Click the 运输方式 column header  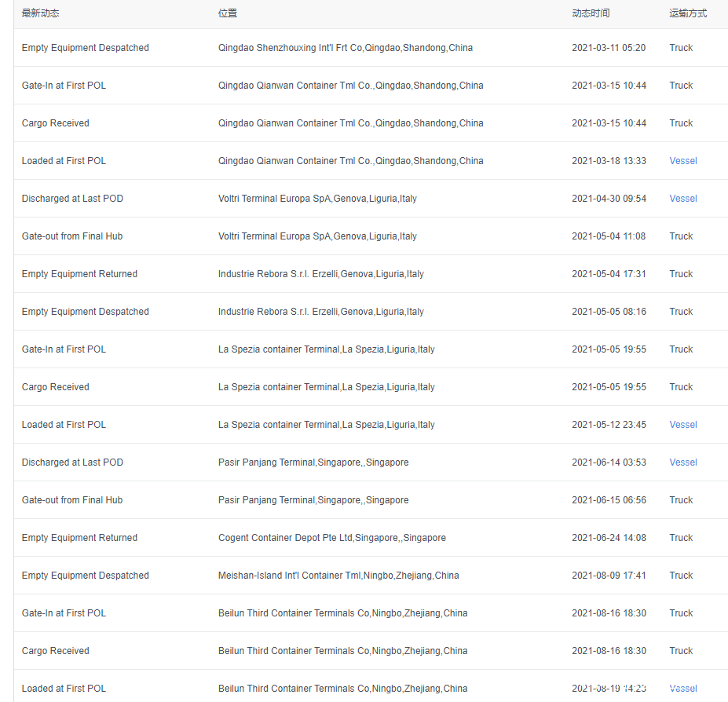tap(688, 13)
